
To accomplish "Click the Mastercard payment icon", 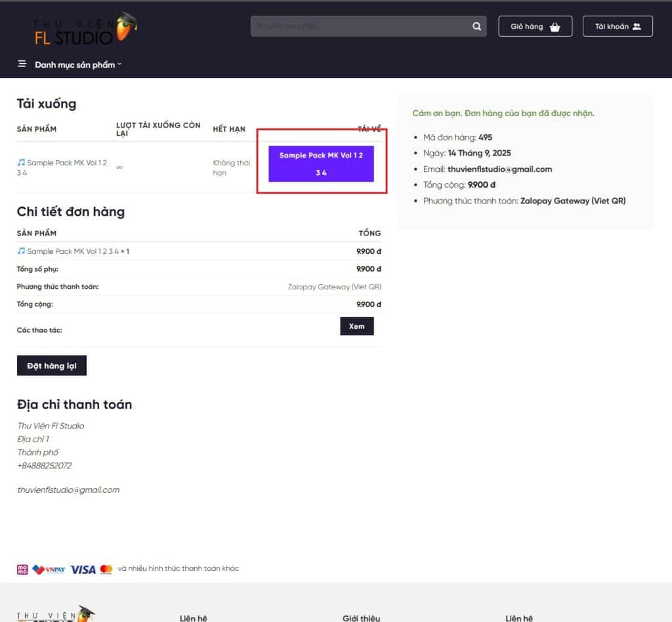I will 106,569.
